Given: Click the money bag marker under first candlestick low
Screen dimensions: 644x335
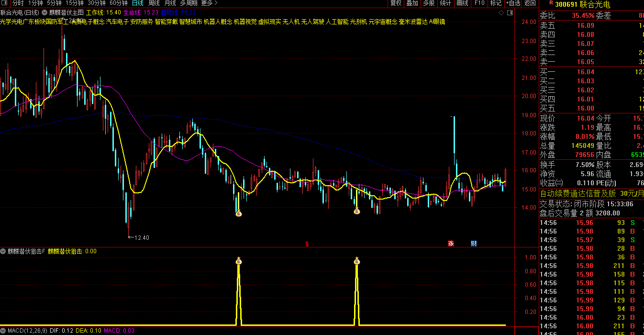Looking at the screenshot, I should pyautogui.click(x=239, y=213).
